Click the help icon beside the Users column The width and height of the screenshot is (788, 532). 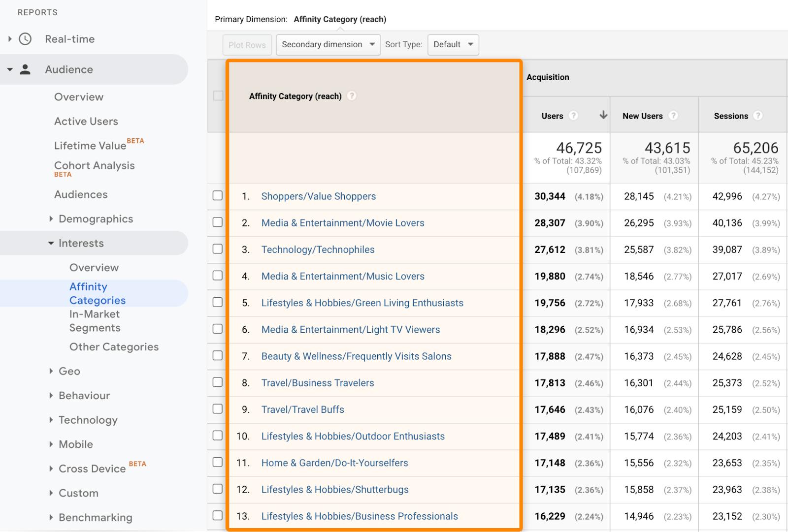click(x=574, y=116)
